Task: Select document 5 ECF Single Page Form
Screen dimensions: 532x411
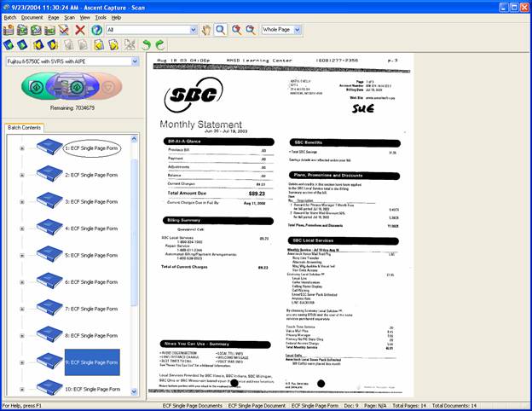Action: tap(91, 254)
